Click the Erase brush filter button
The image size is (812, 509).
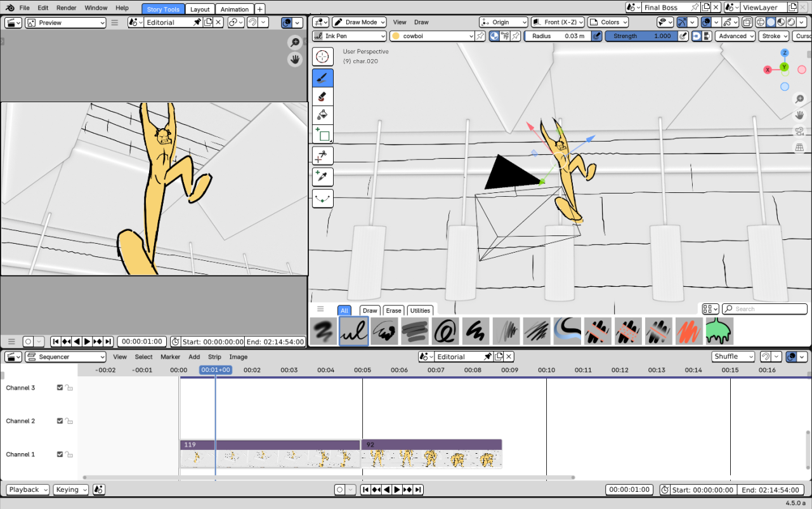(x=393, y=310)
